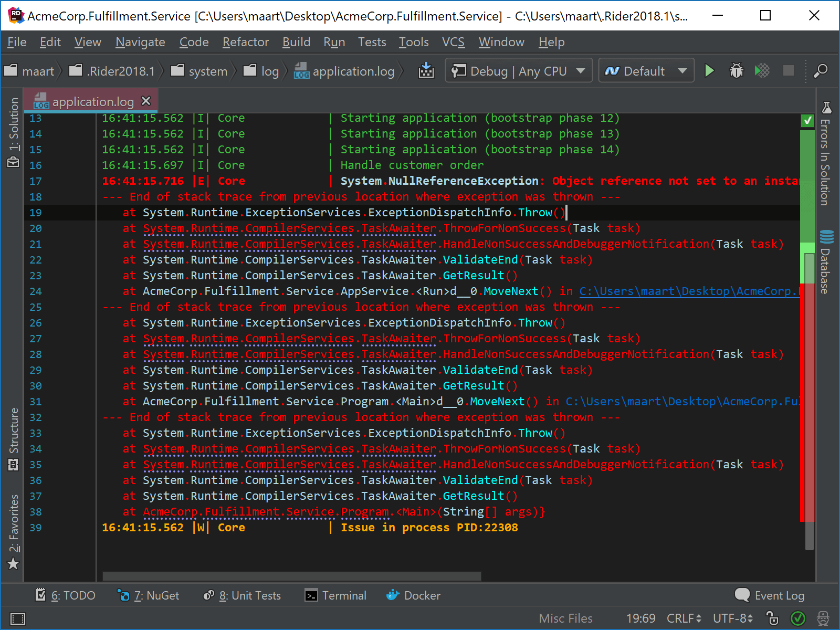Viewport: 840px width, 630px height.
Task: Change UTF-8 file encoding
Action: pos(733,618)
